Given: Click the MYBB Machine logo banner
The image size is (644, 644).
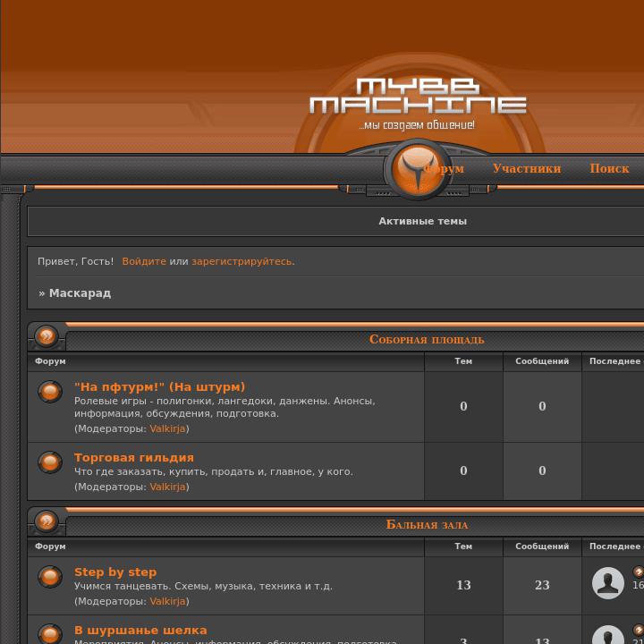Looking at the screenshot, I should click(x=418, y=104).
